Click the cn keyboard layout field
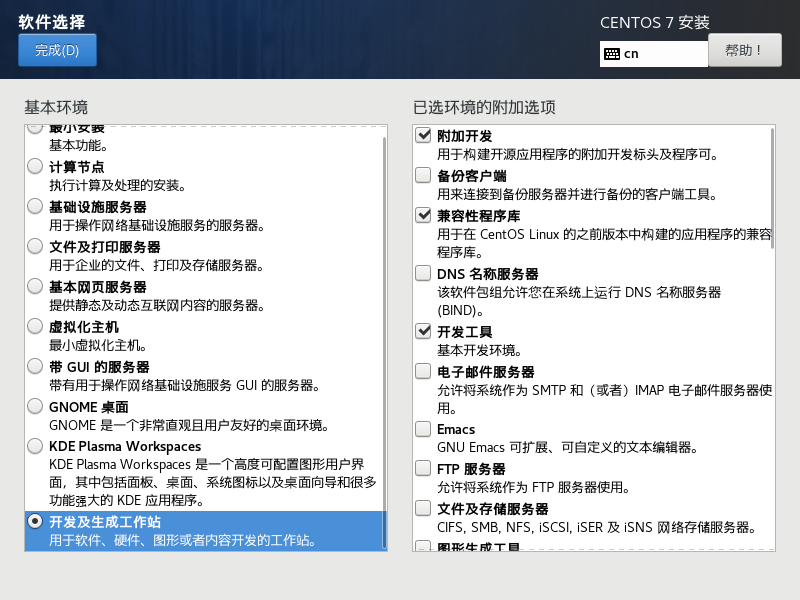 660,54
